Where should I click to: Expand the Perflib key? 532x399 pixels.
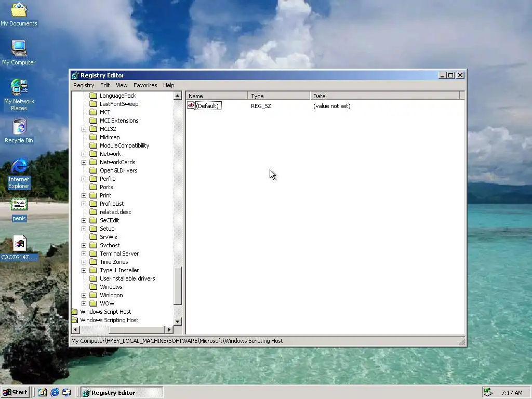point(84,179)
